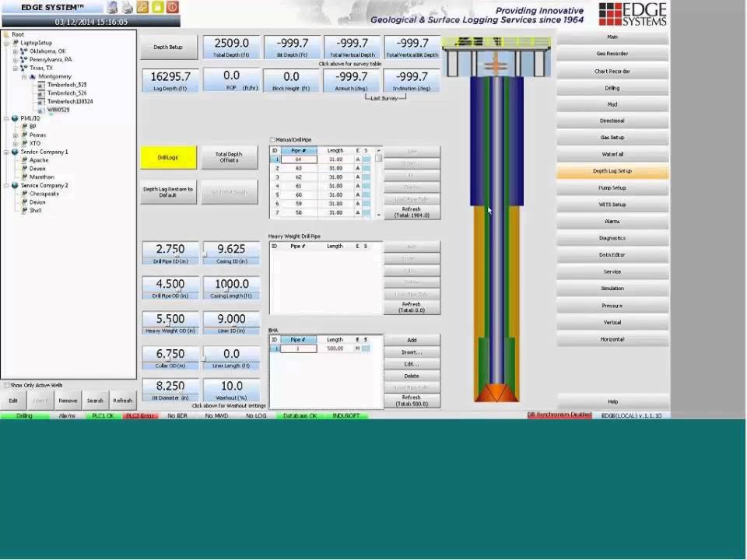Click Depth Lag Restore to Default
Screen dimensions: 747x560
(x=168, y=192)
